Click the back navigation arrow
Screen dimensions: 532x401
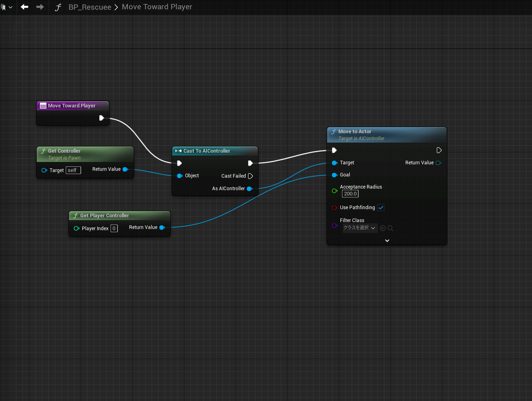(25, 7)
